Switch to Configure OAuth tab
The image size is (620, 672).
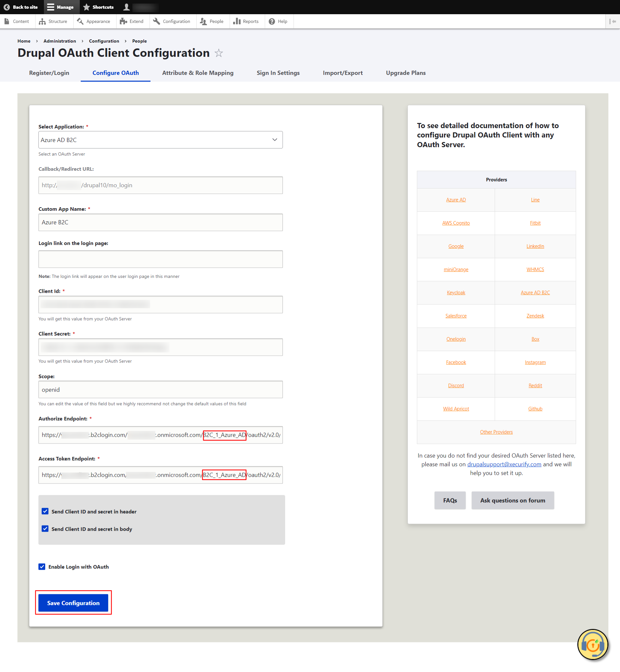(x=116, y=73)
